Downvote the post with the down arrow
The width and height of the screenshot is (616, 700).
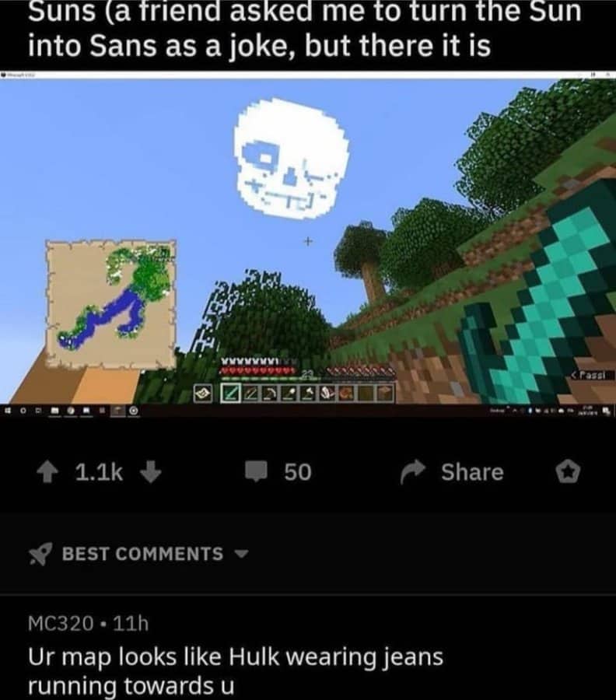(150, 472)
